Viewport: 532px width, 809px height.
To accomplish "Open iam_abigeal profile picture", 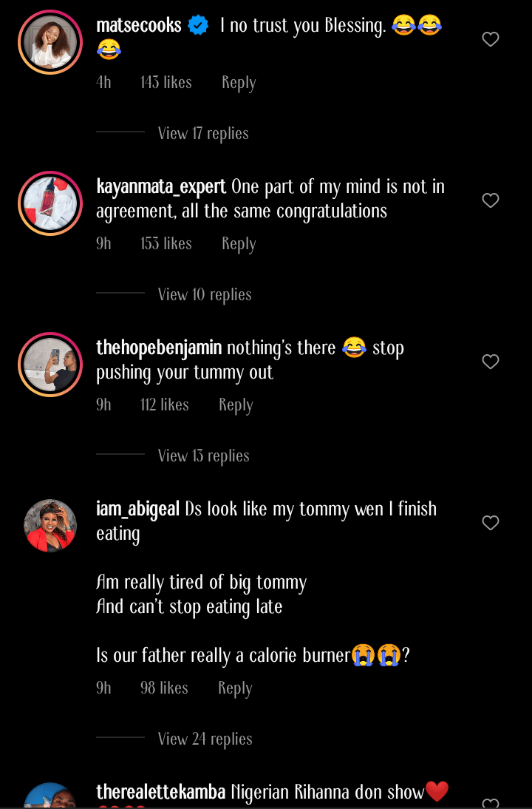I will pyautogui.click(x=50, y=526).
